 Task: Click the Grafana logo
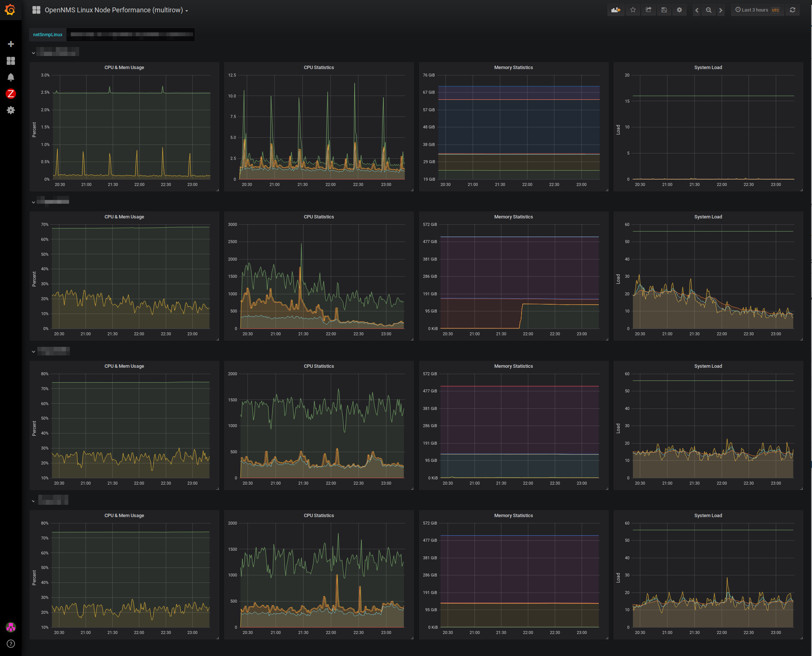point(10,10)
